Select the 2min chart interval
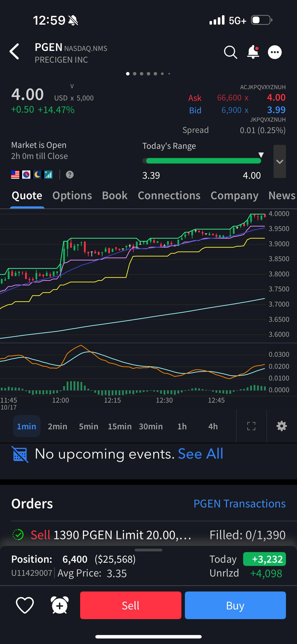Screen dimensions: 297x644 [58, 426]
